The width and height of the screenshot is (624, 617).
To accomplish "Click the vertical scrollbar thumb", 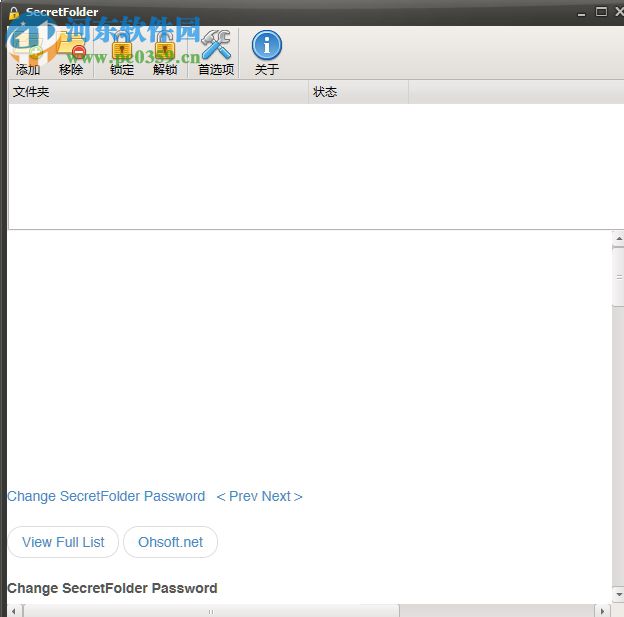I will (618, 276).
